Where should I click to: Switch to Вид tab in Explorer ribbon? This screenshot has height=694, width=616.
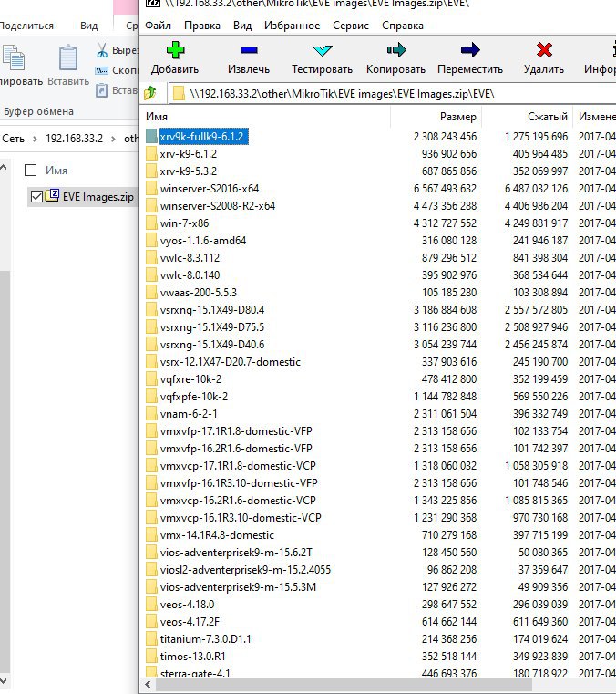89,26
